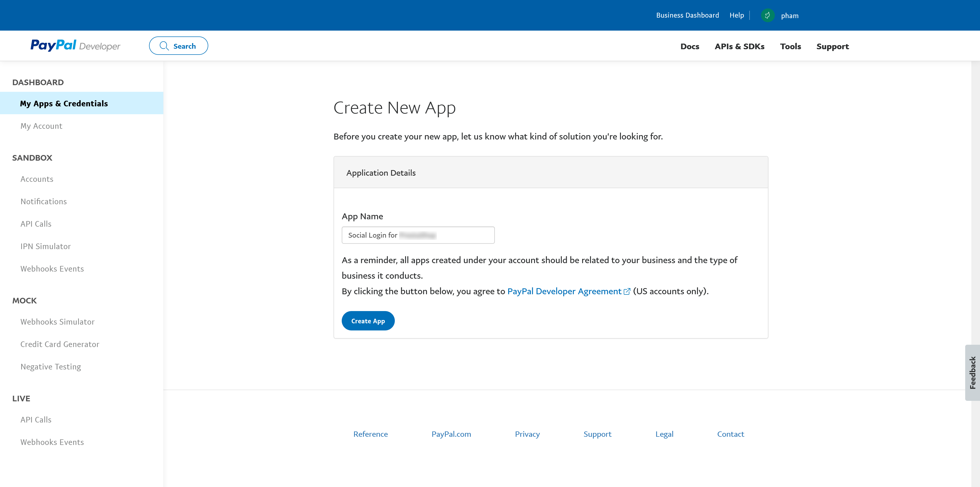The width and height of the screenshot is (980, 487).
Task: Go to My Account in sidebar
Action: pos(41,126)
